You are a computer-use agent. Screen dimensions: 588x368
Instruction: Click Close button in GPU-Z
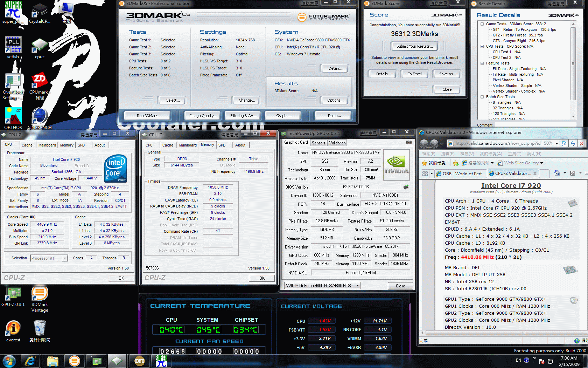click(x=400, y=286)
